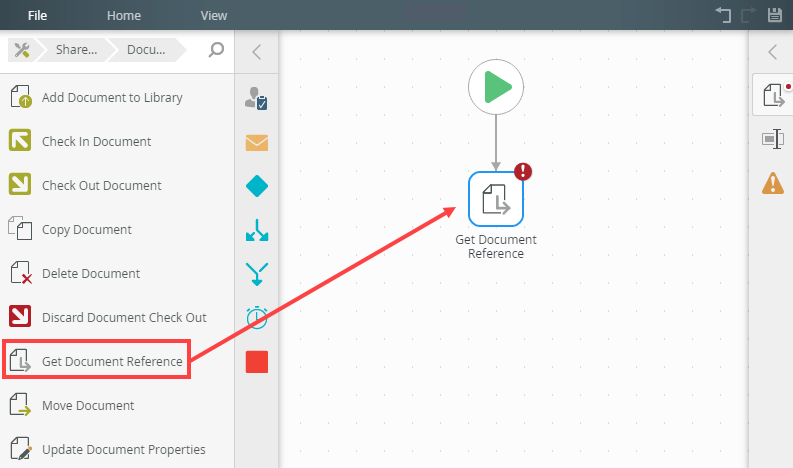Open the Get Document Reference properties tab
This screenshot has width=793, height=468.
773,95
